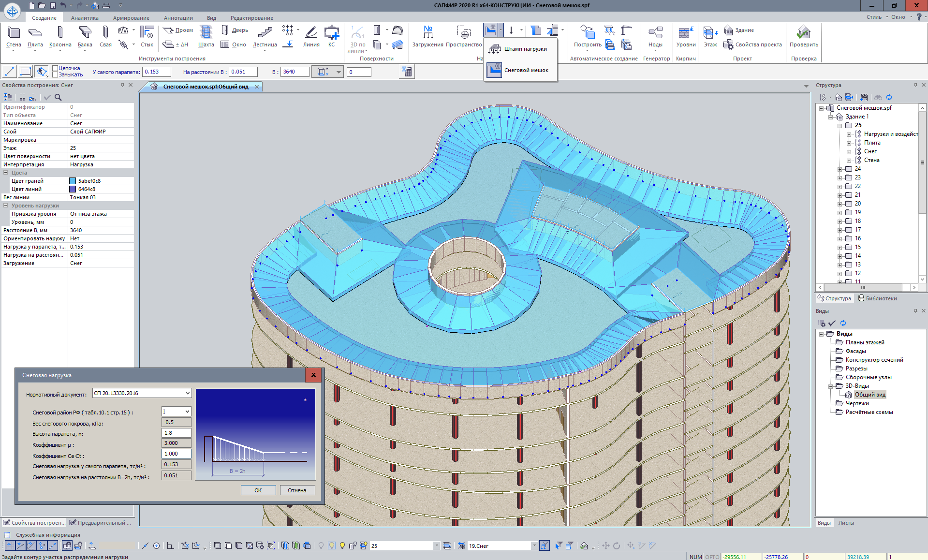Click the Проверить (check) icon
928x560 pixels.
tap(803, 33)
